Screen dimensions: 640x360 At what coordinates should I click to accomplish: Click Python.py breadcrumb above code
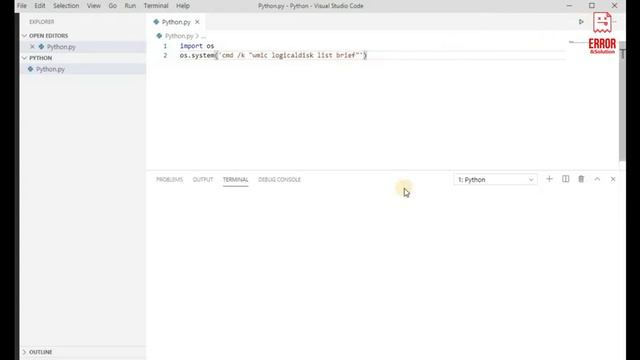click(179, 36)
